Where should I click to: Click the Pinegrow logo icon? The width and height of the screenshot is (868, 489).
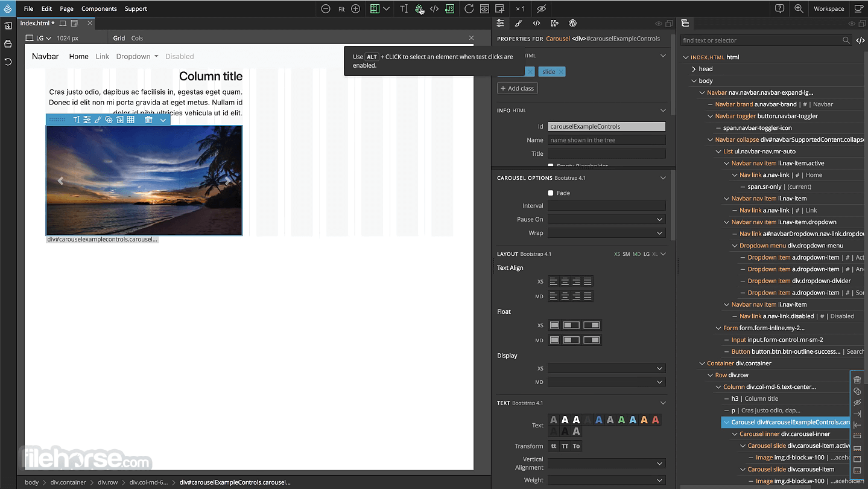click(x=8, y=8)
